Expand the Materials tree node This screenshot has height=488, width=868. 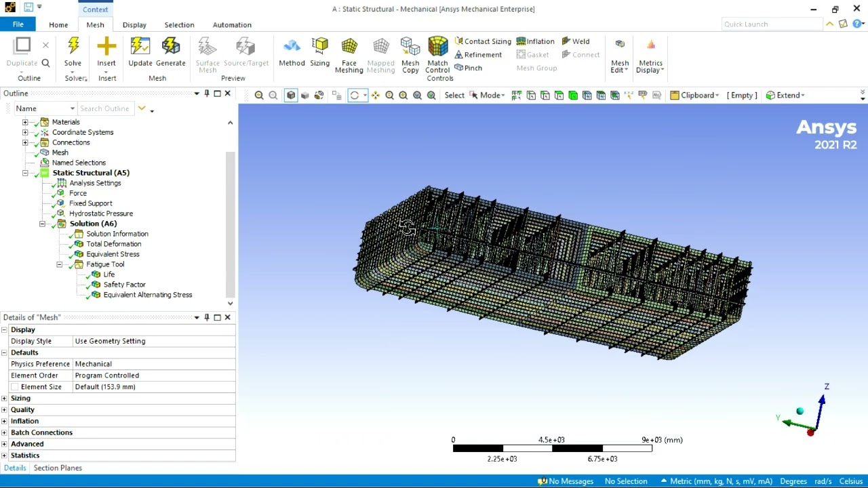tap(25, 122)
